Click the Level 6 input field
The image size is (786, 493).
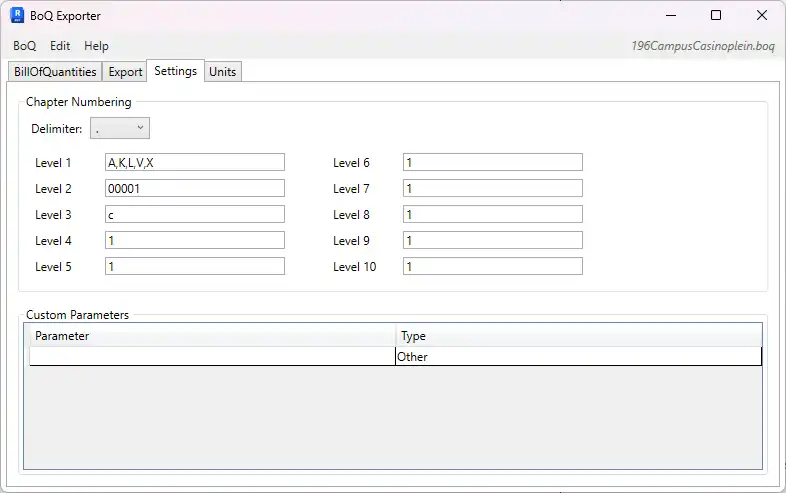click(492, 162)
